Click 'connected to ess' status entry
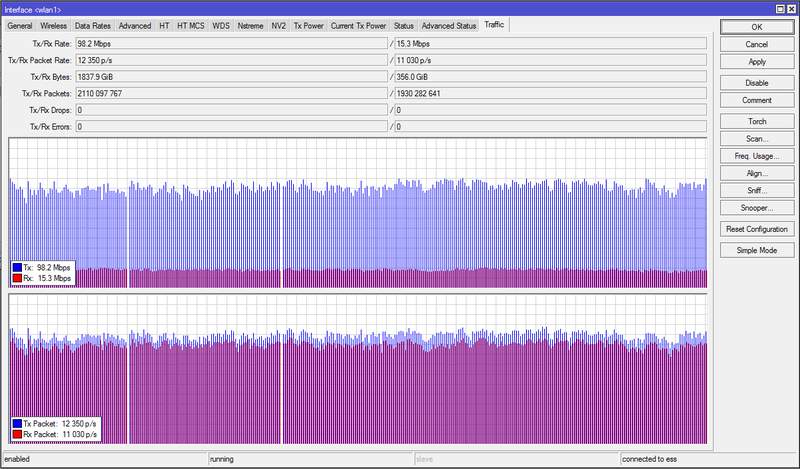The width and height of the screenshot is (800, 469). [x=649, y=459]
